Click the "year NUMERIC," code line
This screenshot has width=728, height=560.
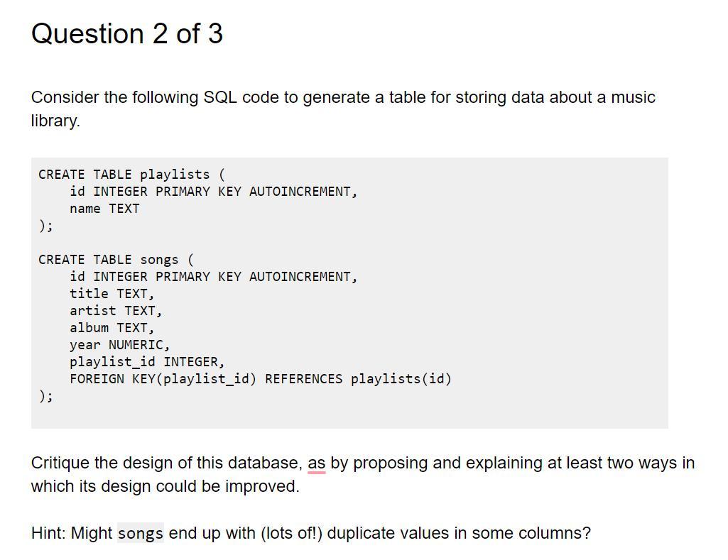coord(119,345)
